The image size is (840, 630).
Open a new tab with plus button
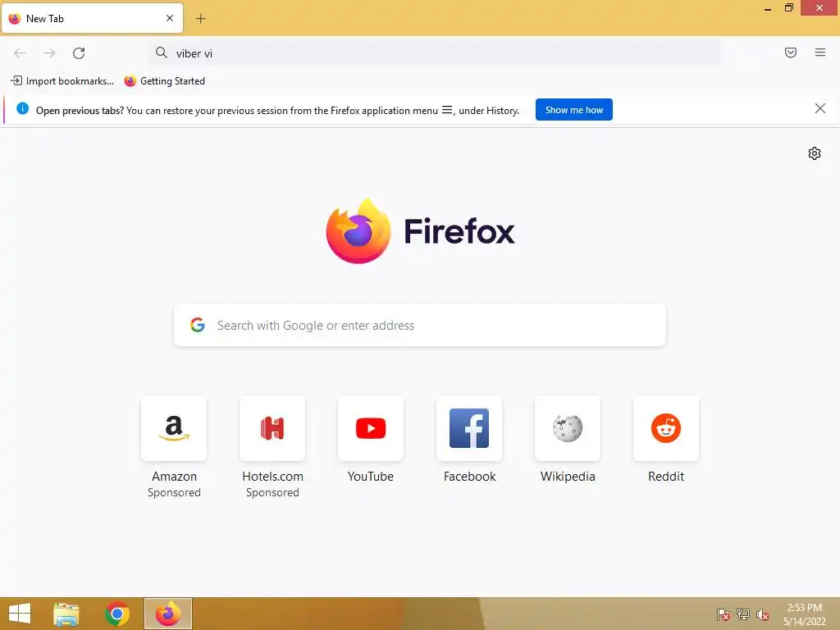pyautogui.click(x=200, y=19)
